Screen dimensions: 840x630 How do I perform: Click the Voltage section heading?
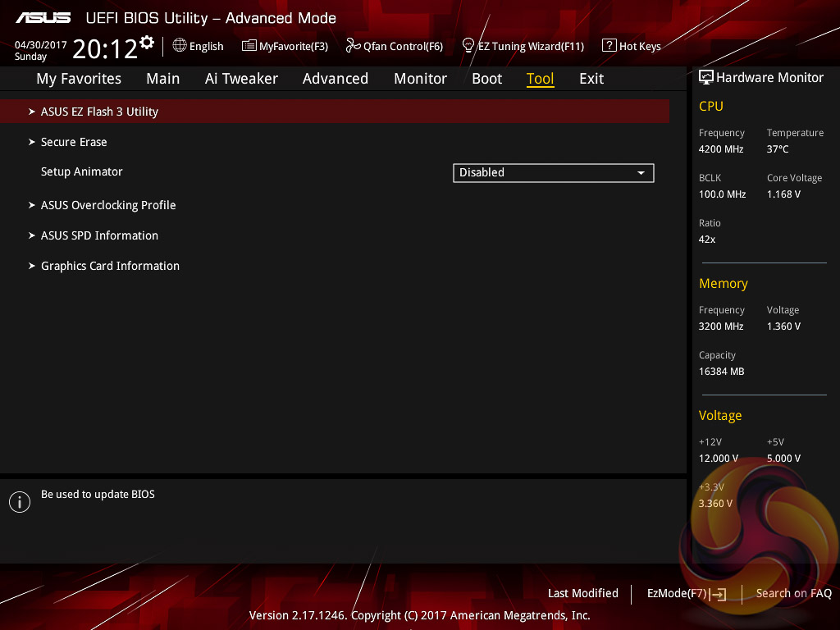point(720,416)
